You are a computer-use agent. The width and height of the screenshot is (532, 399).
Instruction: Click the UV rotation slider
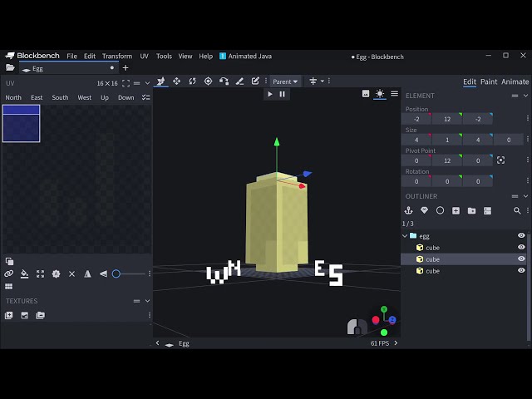(129, 273)
